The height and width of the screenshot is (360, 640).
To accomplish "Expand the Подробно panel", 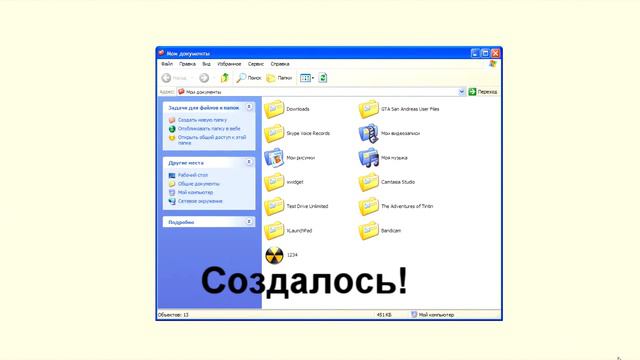I will 249,222.
